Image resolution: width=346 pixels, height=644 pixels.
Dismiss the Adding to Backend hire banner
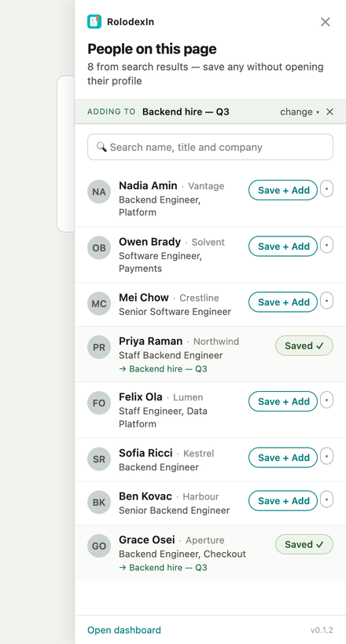(329, 112)
